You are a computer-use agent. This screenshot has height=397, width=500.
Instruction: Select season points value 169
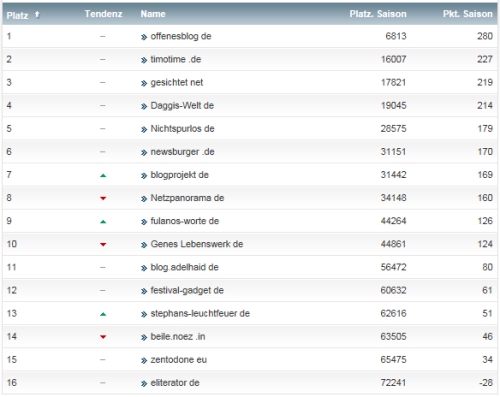click(x=485, y=175)
